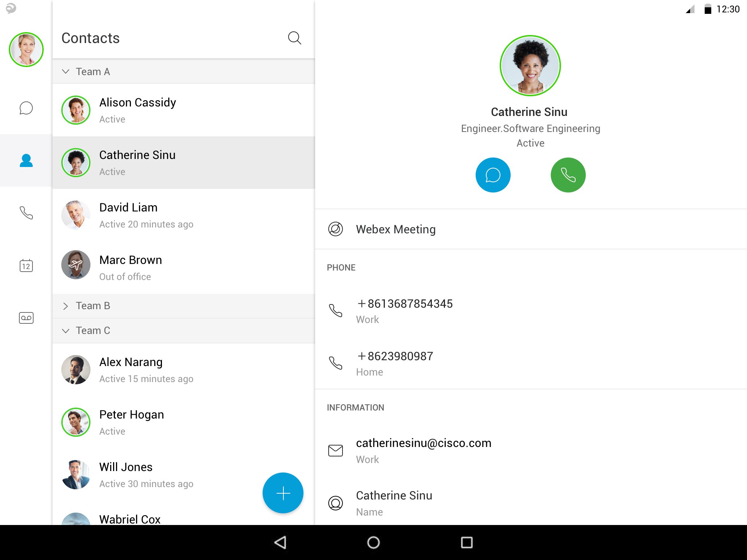Click Catherine's work number +8613687854345
The width and height of the screenshot is (747, 560).
[x=405, y=304]
